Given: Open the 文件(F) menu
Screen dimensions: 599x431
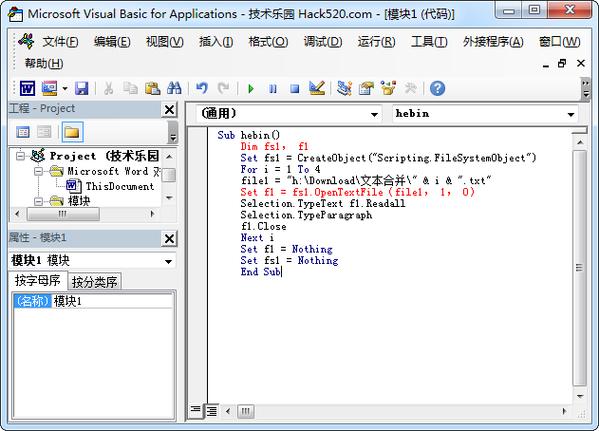Looking at the screenshot, I should point(60,41).
